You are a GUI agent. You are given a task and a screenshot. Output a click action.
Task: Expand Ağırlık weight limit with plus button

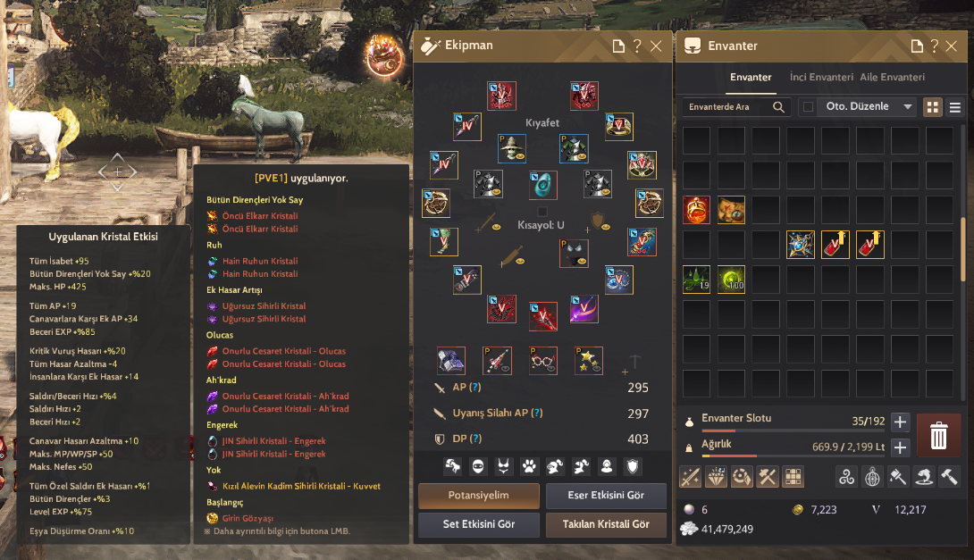900,447
